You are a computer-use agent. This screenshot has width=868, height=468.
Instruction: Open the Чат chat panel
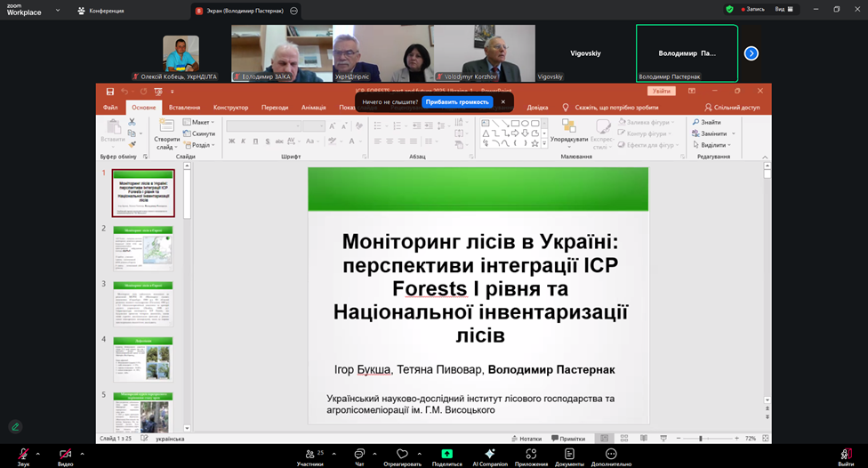(359, 454)
